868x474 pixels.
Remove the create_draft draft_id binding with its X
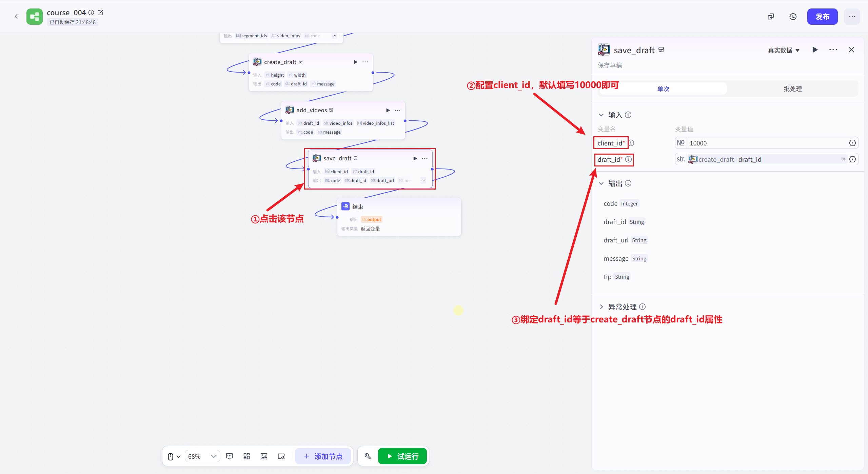pos(844,159)
